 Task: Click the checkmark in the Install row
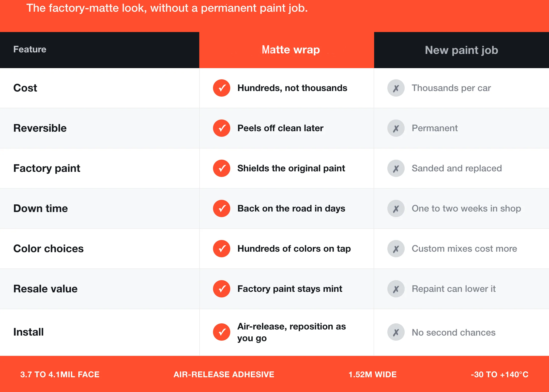coord(222,332)
